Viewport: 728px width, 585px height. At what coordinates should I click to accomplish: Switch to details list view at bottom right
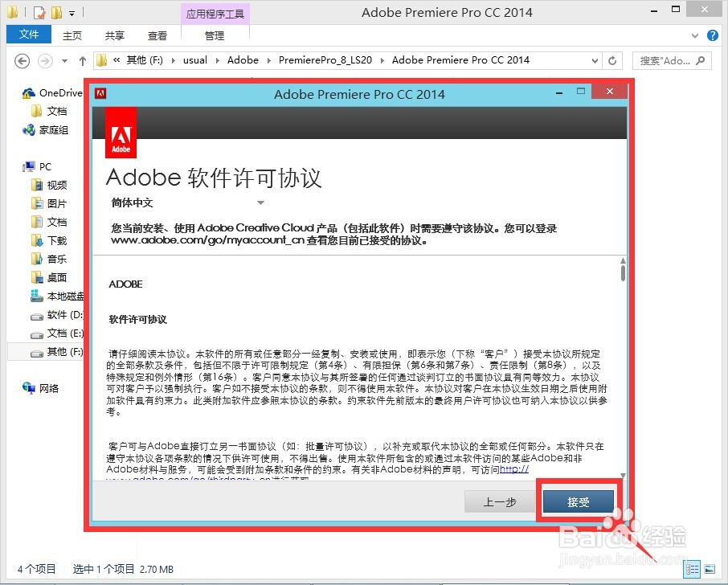692,571
